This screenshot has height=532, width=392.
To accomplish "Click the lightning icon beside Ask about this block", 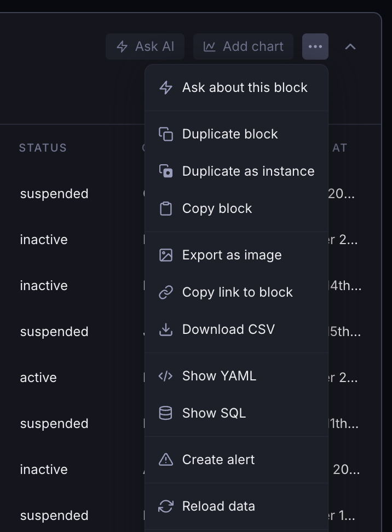I will coord(165,88).
